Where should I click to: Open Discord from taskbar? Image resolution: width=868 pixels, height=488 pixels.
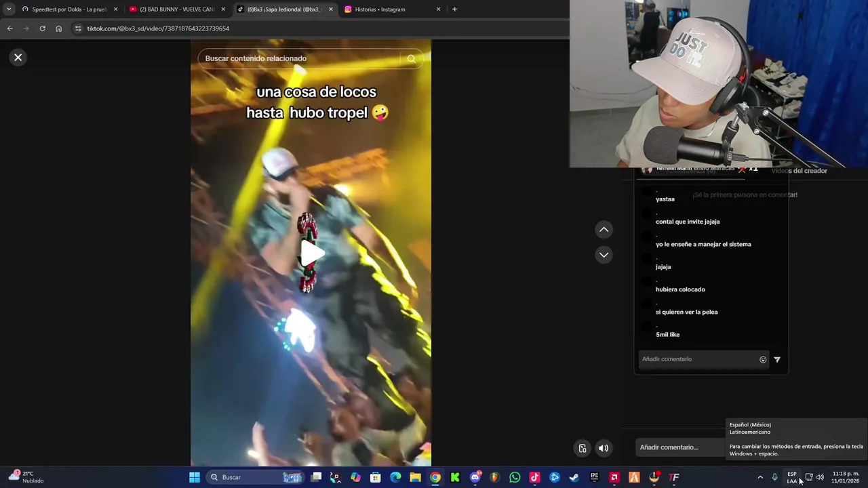tap(475, 477)
